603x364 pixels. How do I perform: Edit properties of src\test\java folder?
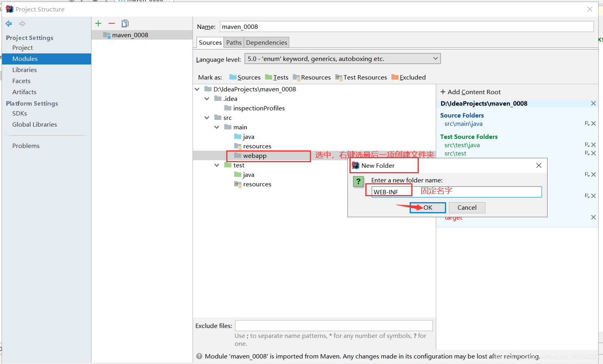click(x=587, y=145)
